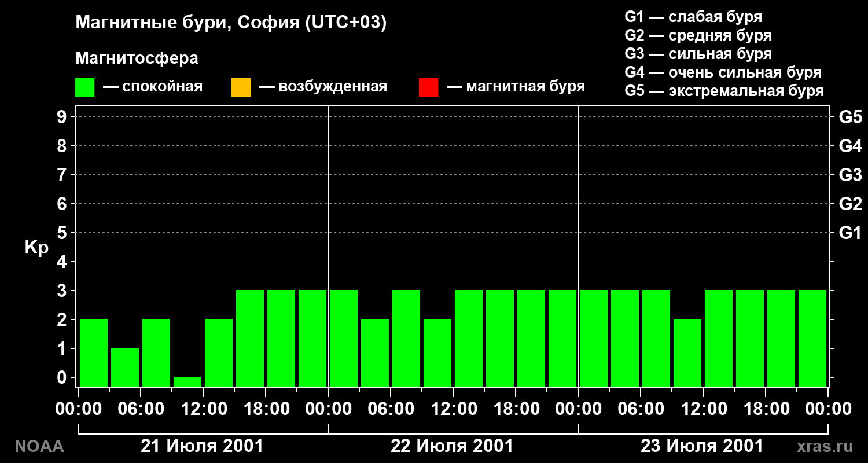Click the 21 Июля 09:00–12:00 bar (Kp 0)
Image resolution: width=868 pixels, height=463 pixels.
coord(187,381)
